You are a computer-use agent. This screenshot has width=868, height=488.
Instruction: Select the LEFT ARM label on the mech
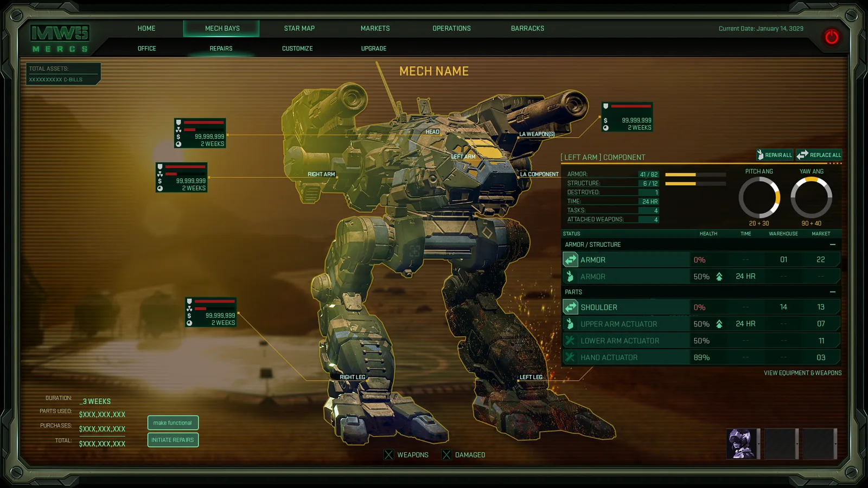point(463,157)
